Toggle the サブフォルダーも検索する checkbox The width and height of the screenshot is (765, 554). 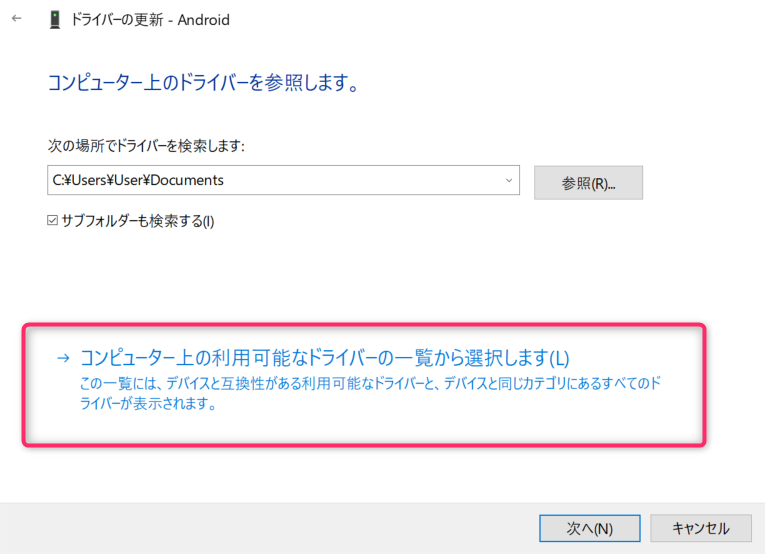coord(52,220)
